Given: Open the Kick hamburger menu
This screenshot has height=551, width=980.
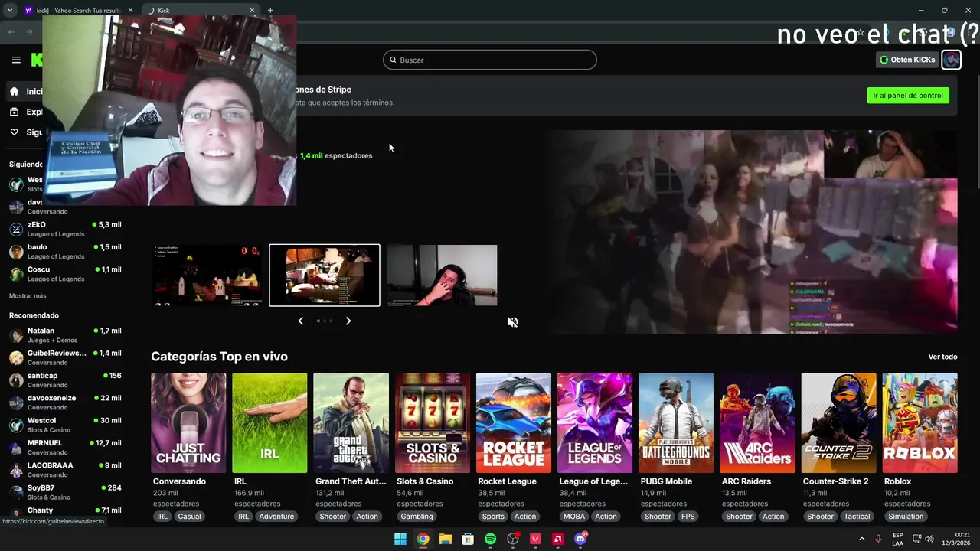Looking at the screenshot, I should [x=16, y=60].
